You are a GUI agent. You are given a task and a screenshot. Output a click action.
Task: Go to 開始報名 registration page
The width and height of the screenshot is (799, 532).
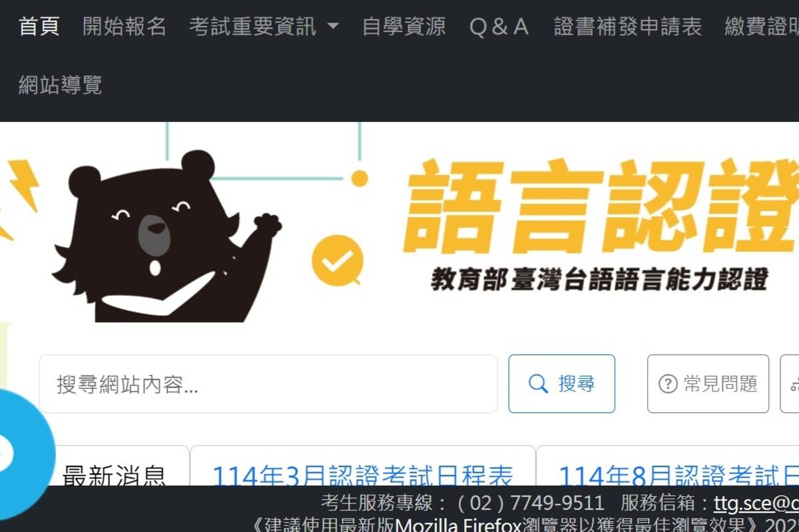124,27
